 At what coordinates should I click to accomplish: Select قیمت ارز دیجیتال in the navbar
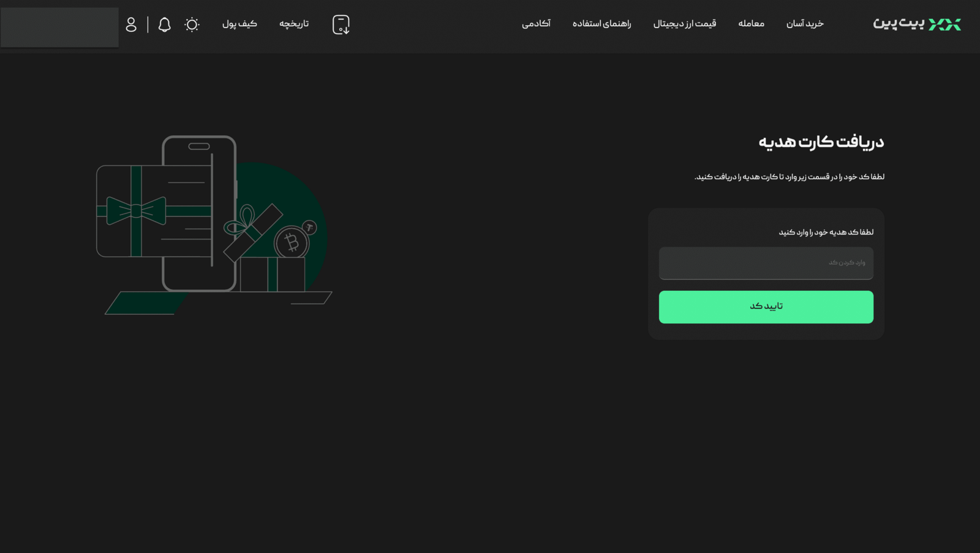click(x=684, y=24)
